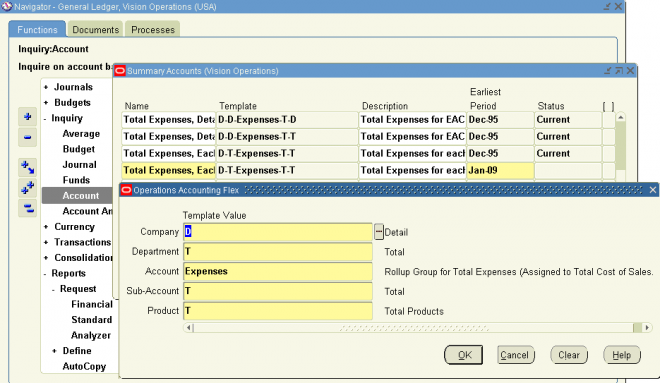Screen dimensions: 660x383
Task: Click the Clear button
Action: pos(569,355)
